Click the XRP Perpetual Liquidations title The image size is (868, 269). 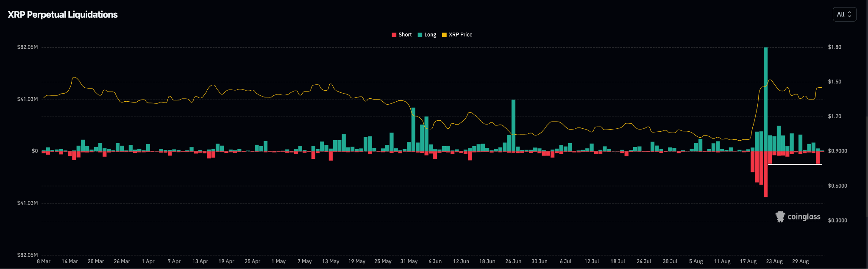pyautogui.click(x=63, y=14)
